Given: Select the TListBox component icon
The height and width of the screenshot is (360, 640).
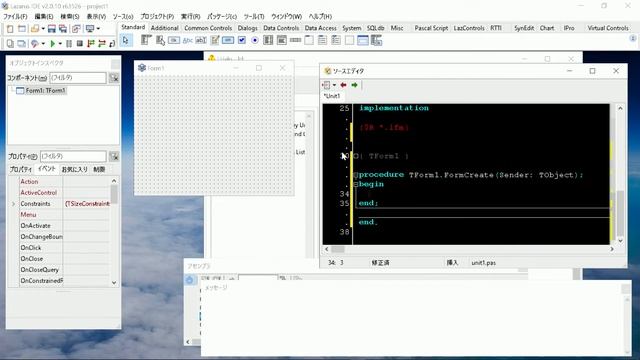Looking at the screenshot, I should click(268, 40).
